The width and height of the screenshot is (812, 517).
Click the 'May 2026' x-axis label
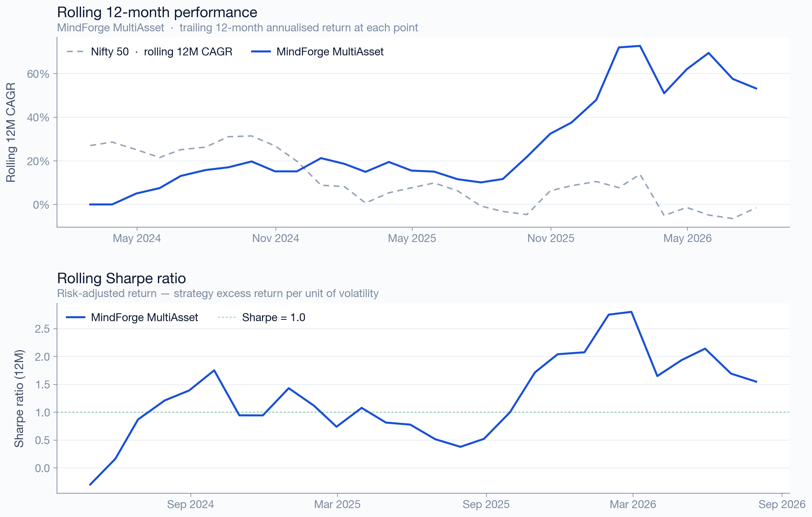pos(687,238)
